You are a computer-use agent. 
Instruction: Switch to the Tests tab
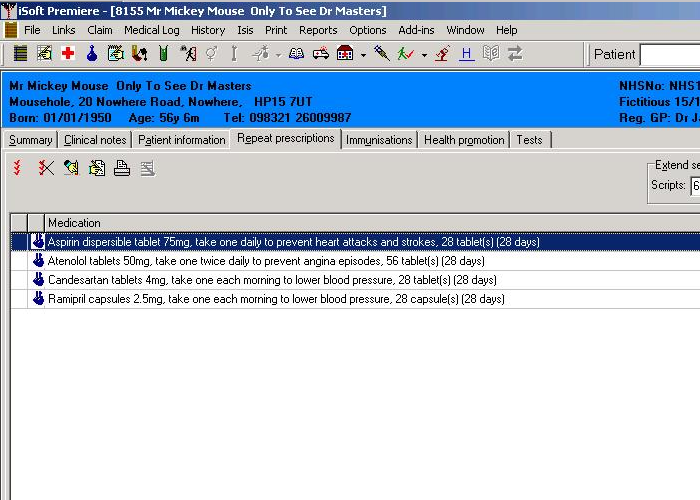coord(529,140)
